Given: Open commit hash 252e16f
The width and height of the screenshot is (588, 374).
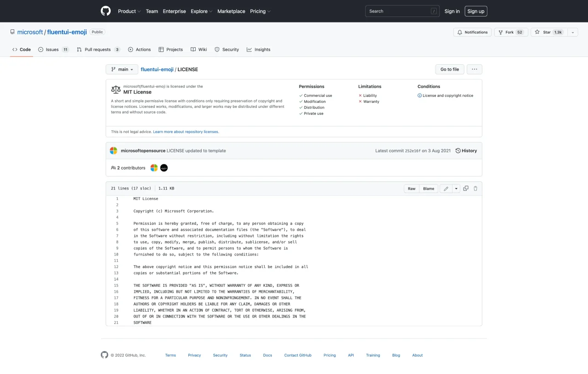Looking at the screenshot, I should click(413, 151).
